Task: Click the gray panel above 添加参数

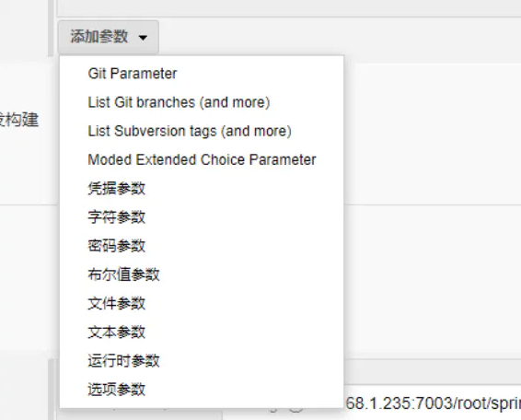Action: pyautogui.click(x=289, y=8)
